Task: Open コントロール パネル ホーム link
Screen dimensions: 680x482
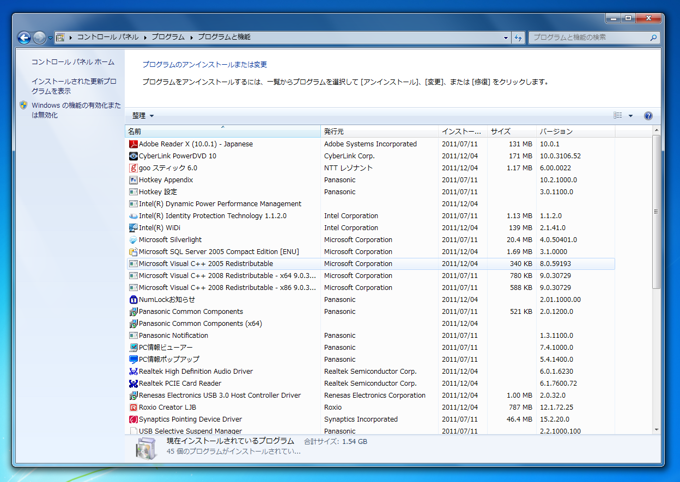Action: [x=73, y=62]
